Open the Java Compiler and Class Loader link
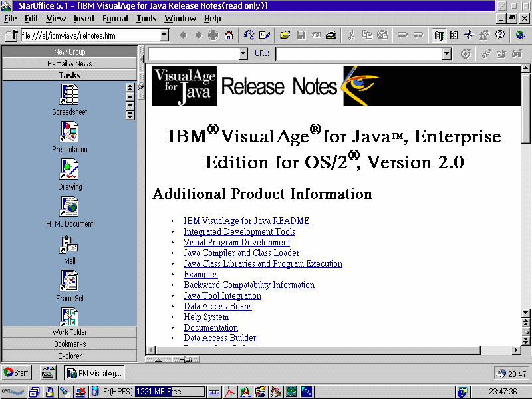The image size is (532, 399). [241, 253]
